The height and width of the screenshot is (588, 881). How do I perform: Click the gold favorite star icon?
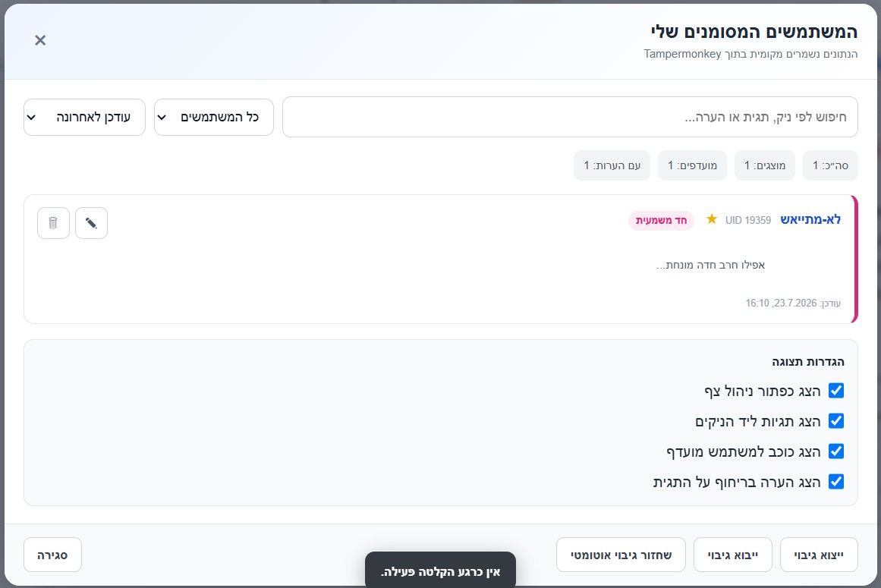(x=711, y=219)
